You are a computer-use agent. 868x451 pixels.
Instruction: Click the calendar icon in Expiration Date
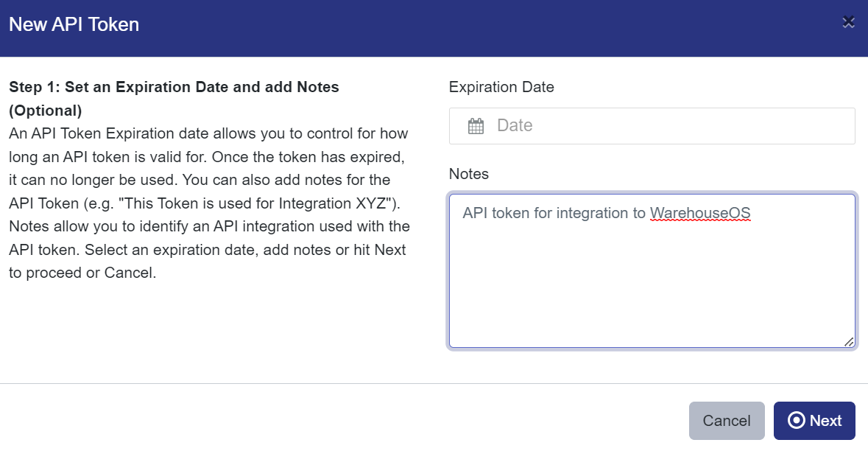[x=476, y=126]
